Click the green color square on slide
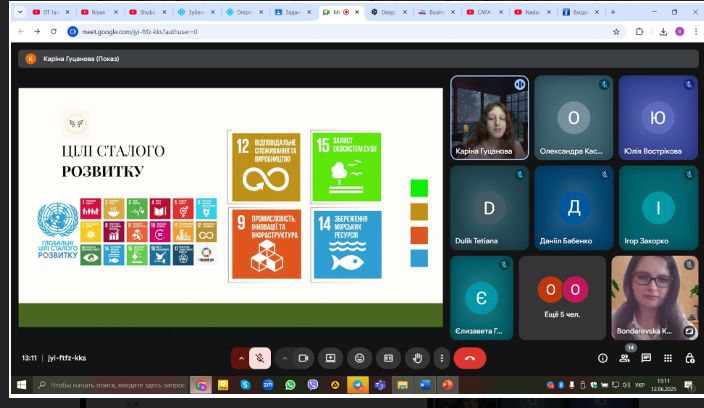The width and height of the screenshot is (704, 408). pos(419,188)
